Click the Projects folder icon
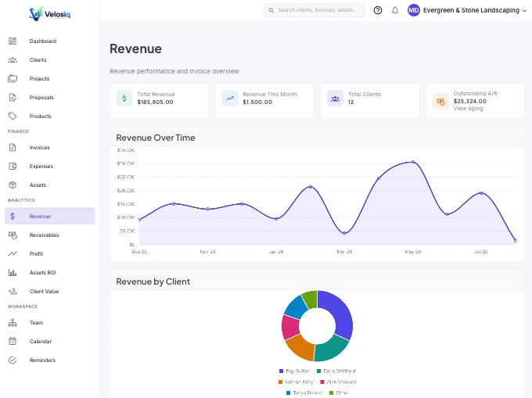Image resolution: width=532 pixels, height=398 pixels. pyautogui.click(x=13, y=79)
